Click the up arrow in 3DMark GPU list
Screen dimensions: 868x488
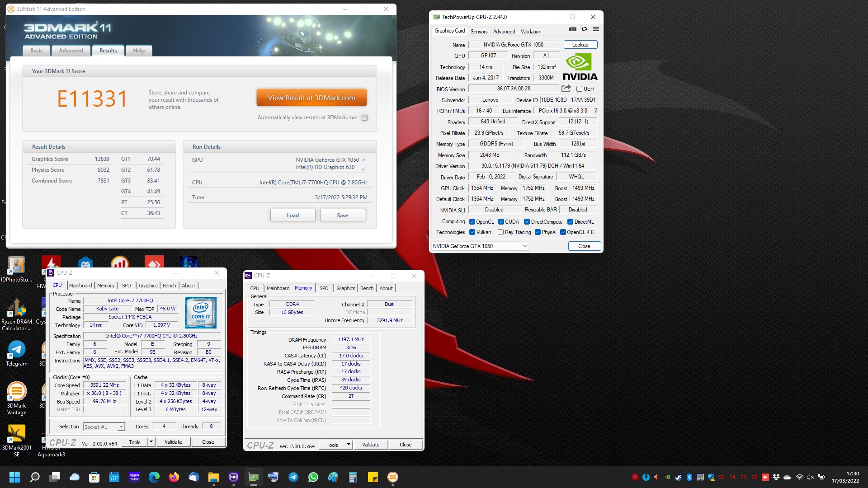(x=363, y=160)
